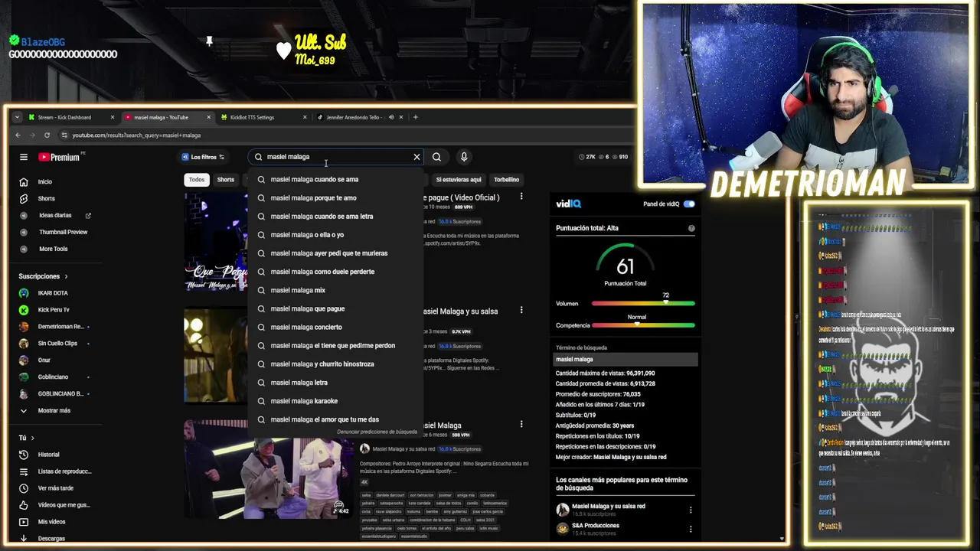Start voice search with the microphone icon
The width and height of the screenshot is (980, 551).
464,157
